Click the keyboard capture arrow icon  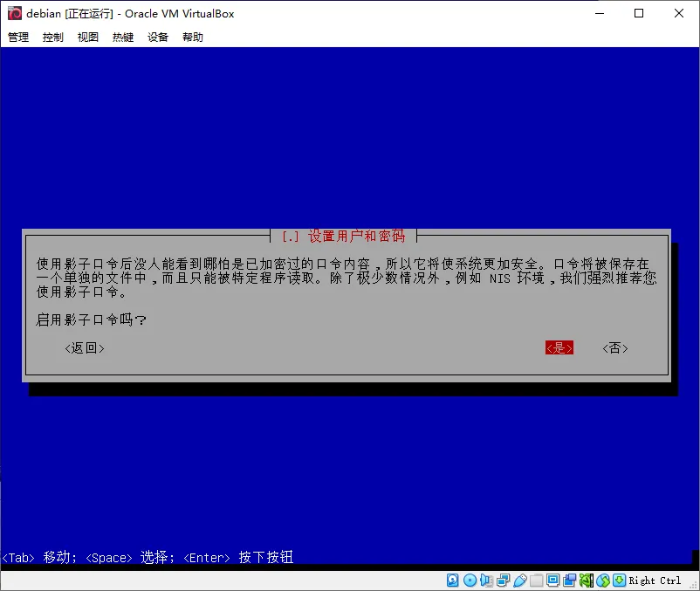click(619, 581)
